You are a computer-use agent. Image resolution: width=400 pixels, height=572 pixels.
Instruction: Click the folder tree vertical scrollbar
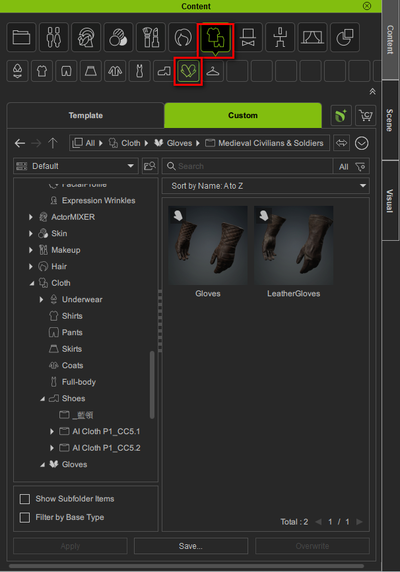coord(152,384)
